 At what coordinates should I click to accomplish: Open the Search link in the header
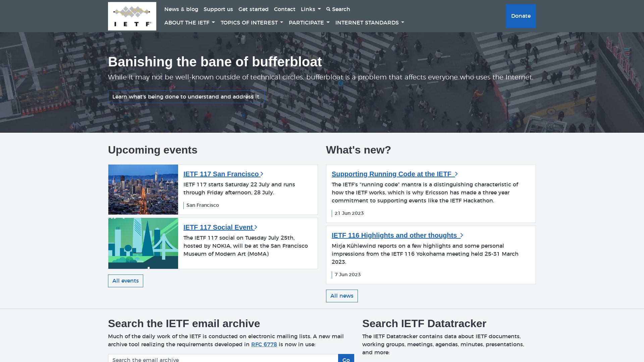(338, 9)
